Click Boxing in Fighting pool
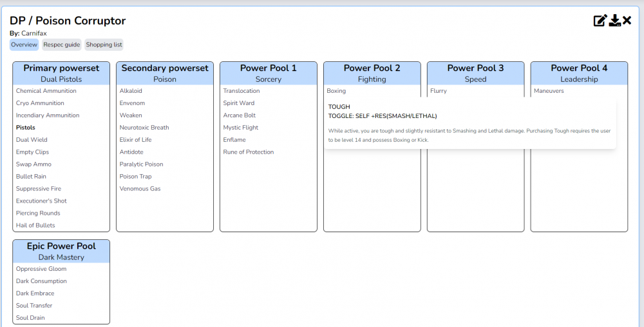644x327 pixels. (x=336, y=91)
